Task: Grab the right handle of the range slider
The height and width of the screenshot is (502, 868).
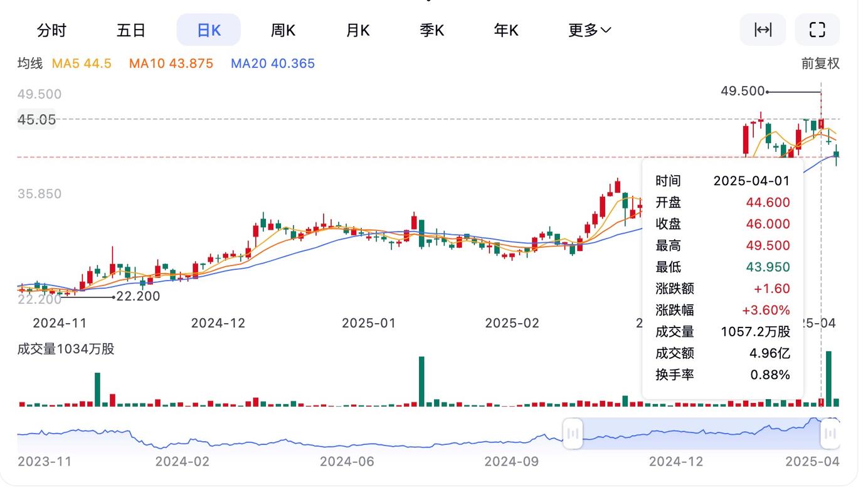Action: coord(830,434)
